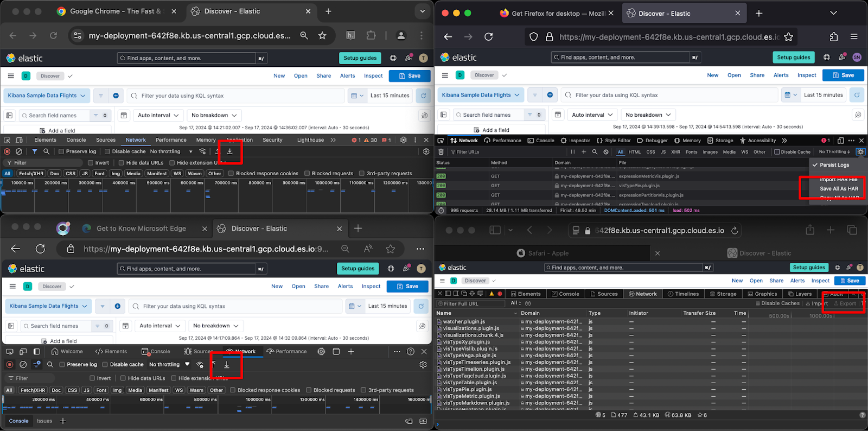Click the Inspect link in Firefox Kibana header
The image size is (868, 431).
coord(807,75)
